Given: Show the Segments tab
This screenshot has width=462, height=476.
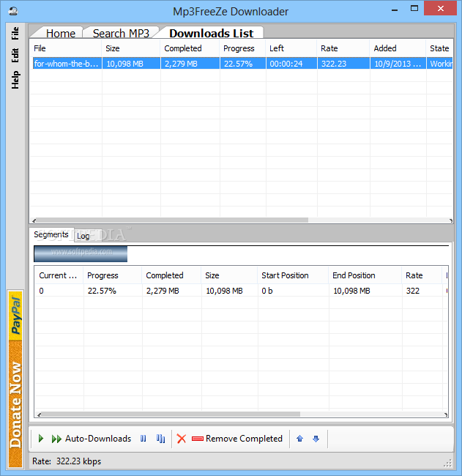Looking at the screenshot, I should tap(51, 234).
